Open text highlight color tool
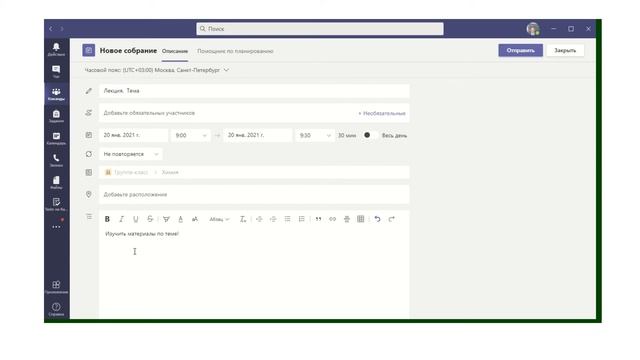 point(166,219)
